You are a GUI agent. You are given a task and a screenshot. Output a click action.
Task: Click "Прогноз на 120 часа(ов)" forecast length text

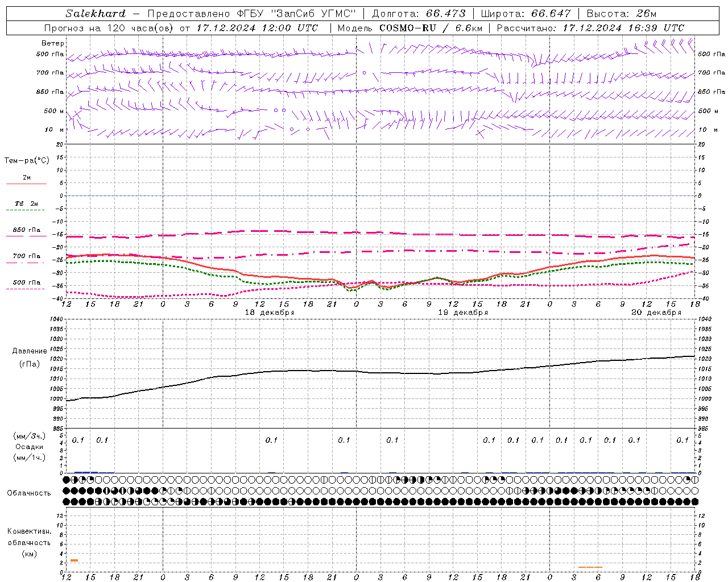109,28
